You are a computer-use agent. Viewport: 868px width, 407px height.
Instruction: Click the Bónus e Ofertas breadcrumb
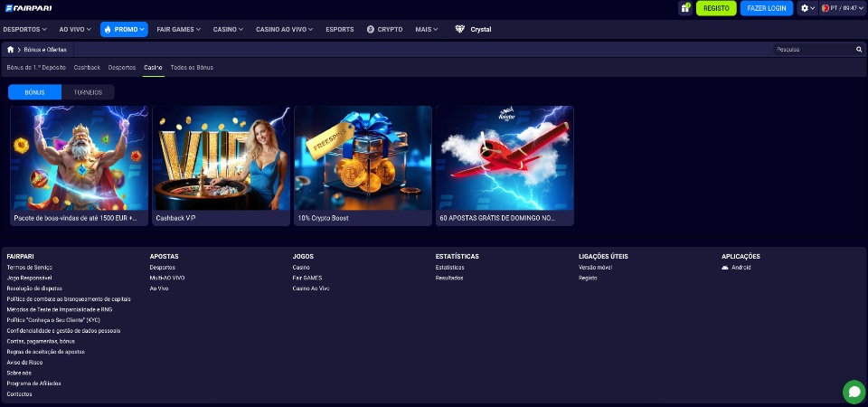tap(45, 50)
